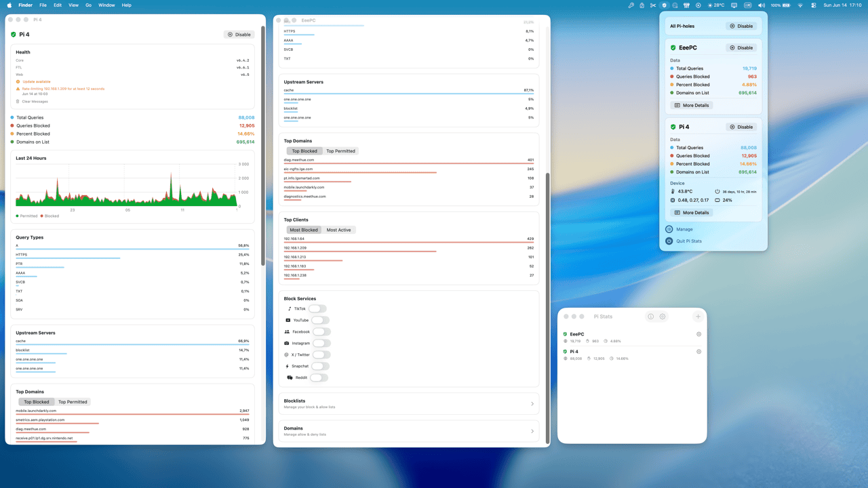This screenshot has width=868, height=488.
Task: Toggle the Facebook block switch
Action: [x=321, y=331]
